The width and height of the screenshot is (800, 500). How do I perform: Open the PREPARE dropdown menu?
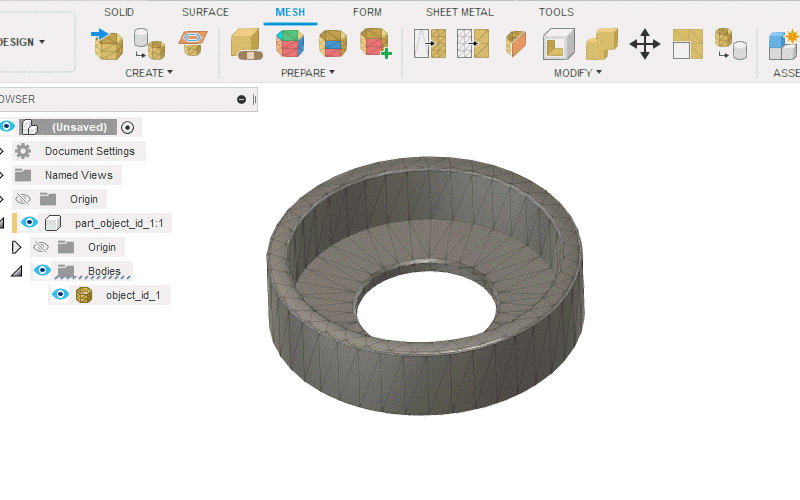coord(308,73)
